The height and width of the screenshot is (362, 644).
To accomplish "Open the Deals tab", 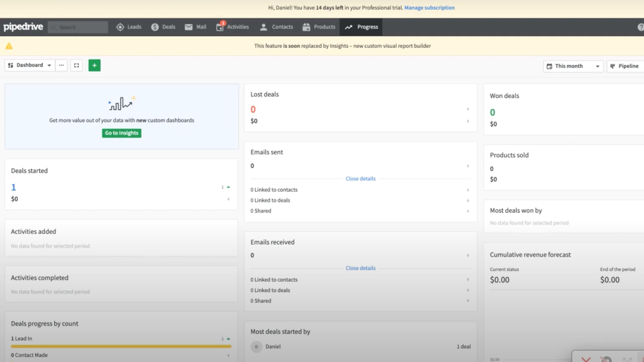I will coord(163,27).
